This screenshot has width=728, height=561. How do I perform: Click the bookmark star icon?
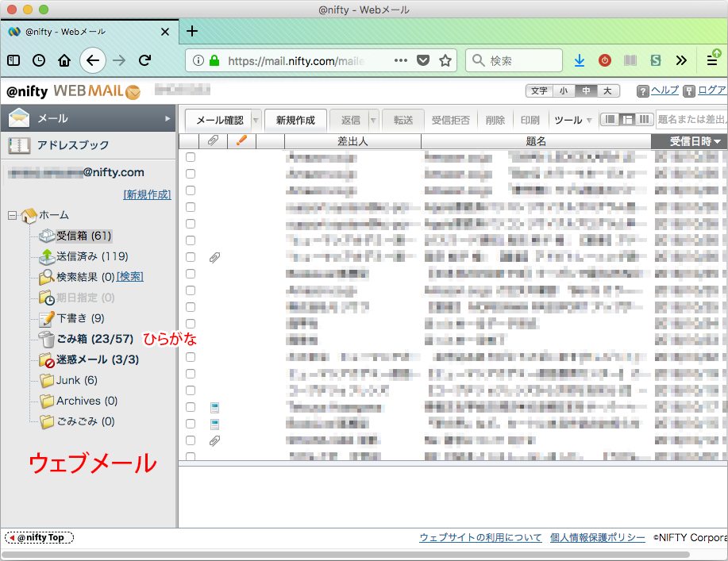[x=445, y=60]
